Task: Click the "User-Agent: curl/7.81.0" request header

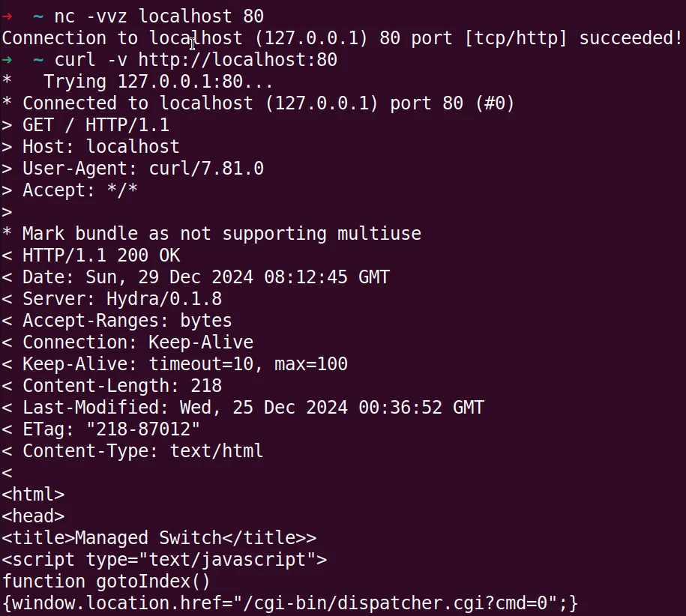Action: click(x=142, y=168)
